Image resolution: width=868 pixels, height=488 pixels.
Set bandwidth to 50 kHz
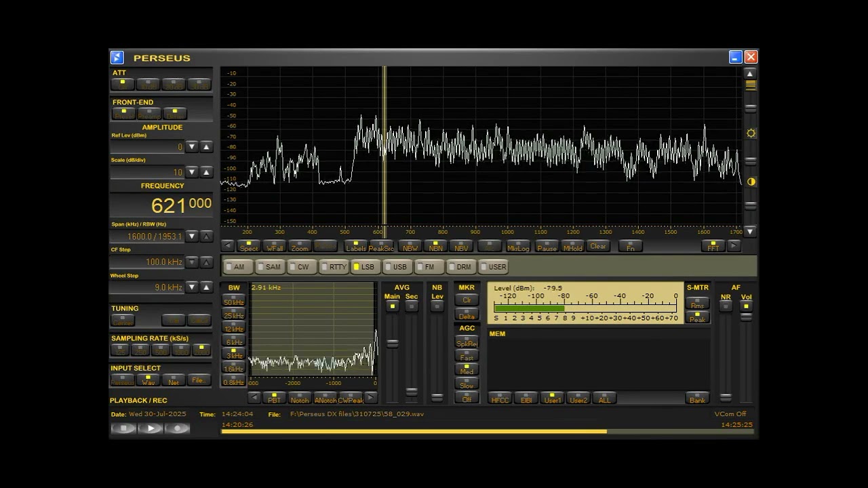coord(233,301)
